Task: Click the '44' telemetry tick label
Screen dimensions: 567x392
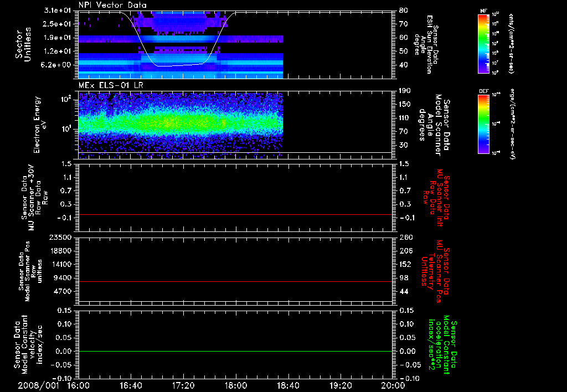Action: [404, 291]
